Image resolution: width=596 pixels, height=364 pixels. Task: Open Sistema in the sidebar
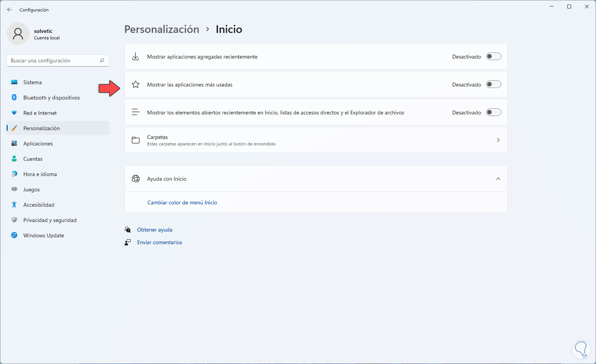(x=33, y=82)
